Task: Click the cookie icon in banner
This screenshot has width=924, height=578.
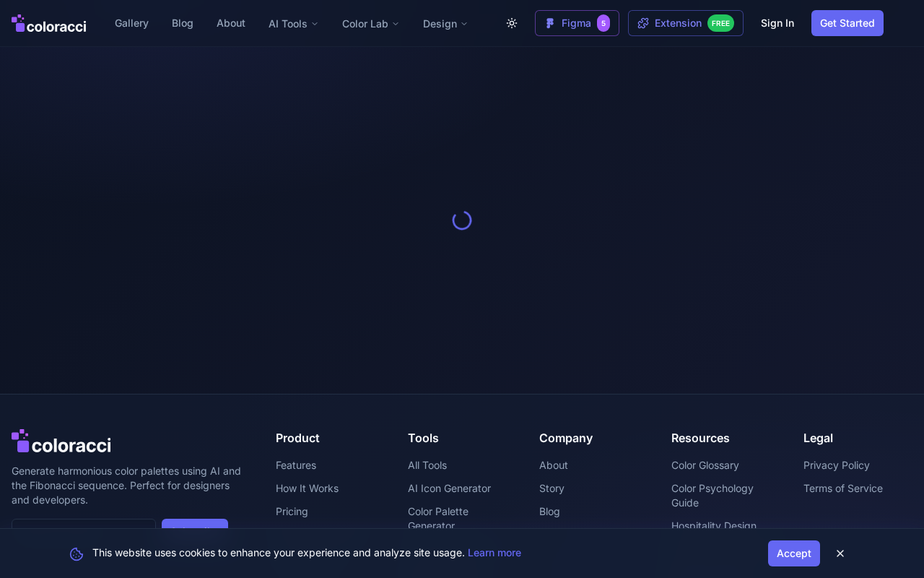Action: [x=77, y=553]
